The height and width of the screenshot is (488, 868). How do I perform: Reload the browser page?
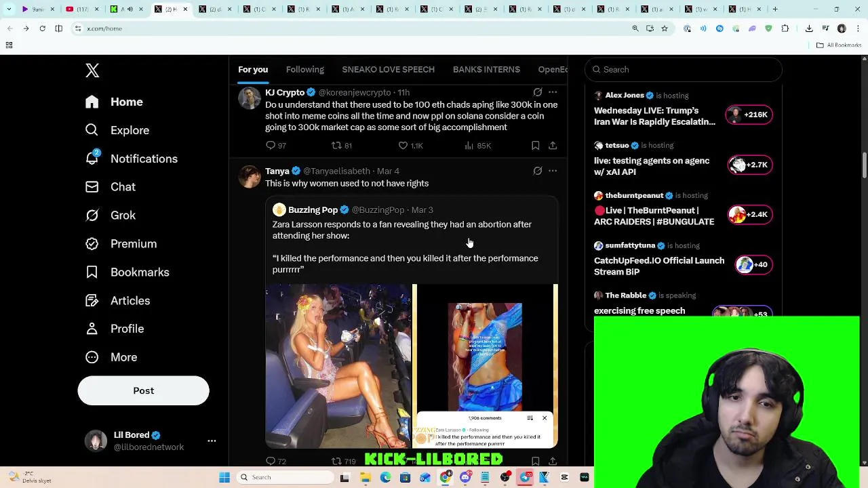click(x=42, y=28)
